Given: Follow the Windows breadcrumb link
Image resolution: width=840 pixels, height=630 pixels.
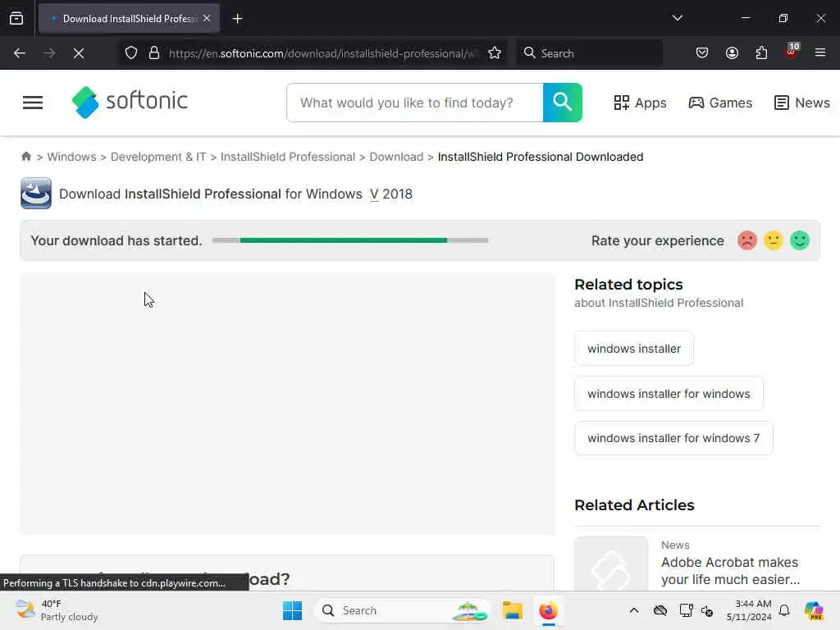Looking at the screenshot, I should tap(72, 157).
